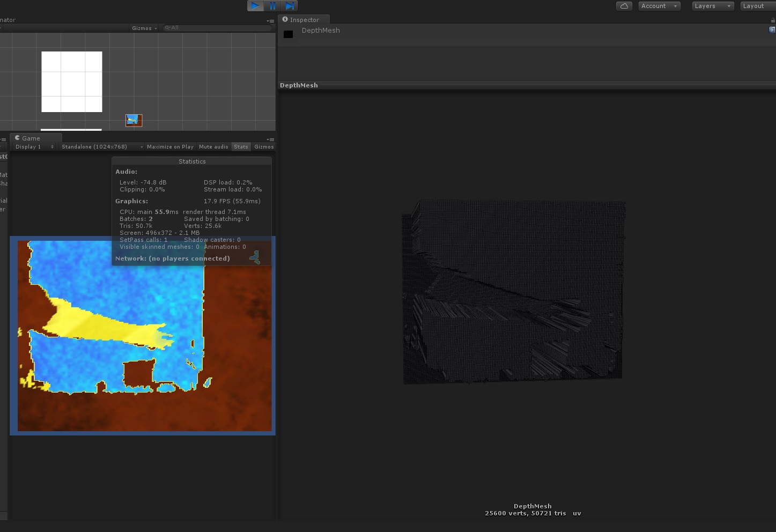The width and height of the screenshot is (776, 532).
Task: Toggle the Stats overlay button
Action: pyautogui.click(x=241, y=146)
